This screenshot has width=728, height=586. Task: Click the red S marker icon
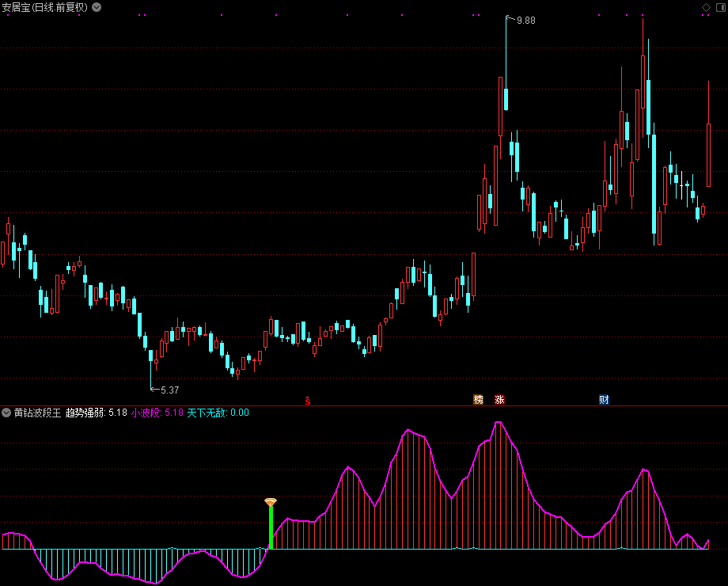pyautogui.click(x=307, y=401)
